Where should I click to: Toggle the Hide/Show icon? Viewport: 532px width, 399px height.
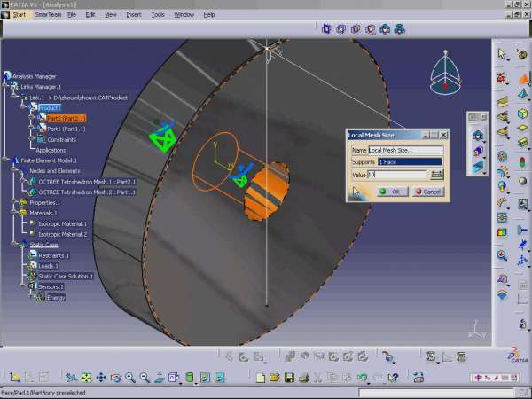point(205,378)
